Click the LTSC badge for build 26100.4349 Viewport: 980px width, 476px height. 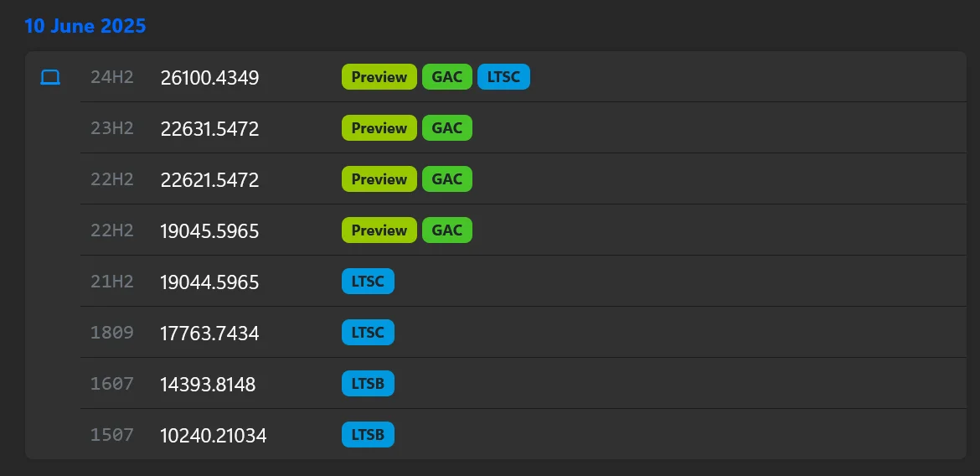(x=503, y=77)
